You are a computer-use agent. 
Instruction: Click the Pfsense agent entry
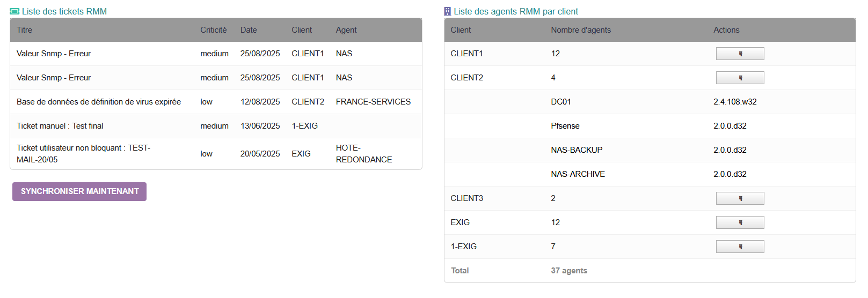[x=565, y=126]
